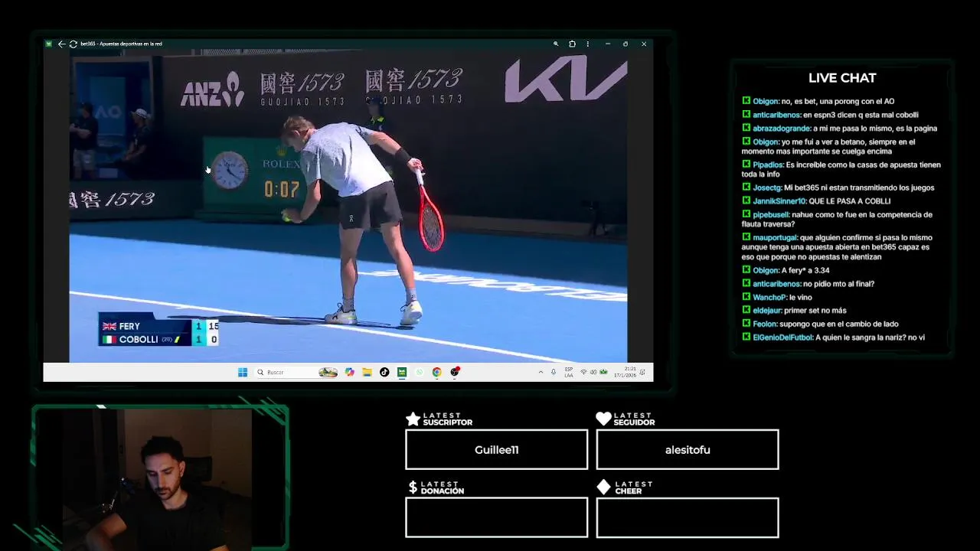Expand the hidden system tray icons

pyautogui.click(x=541, y=372)
